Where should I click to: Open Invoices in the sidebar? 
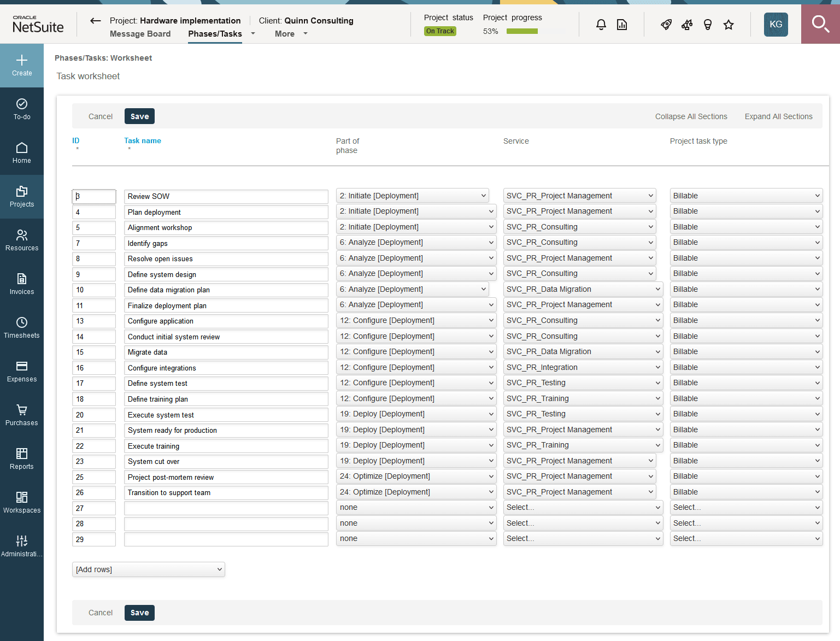22,284
